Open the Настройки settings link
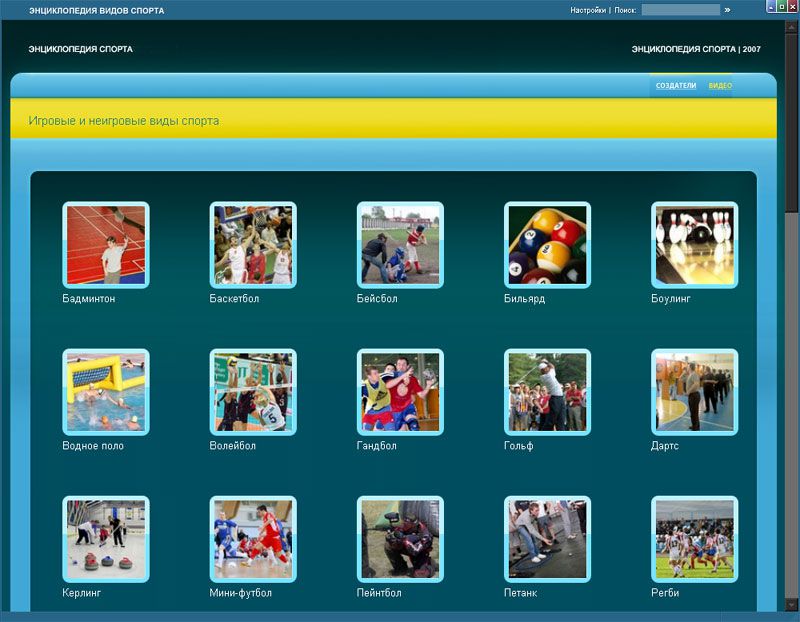Viewport: 800px width, 622px height. click(x=588, y=10)
